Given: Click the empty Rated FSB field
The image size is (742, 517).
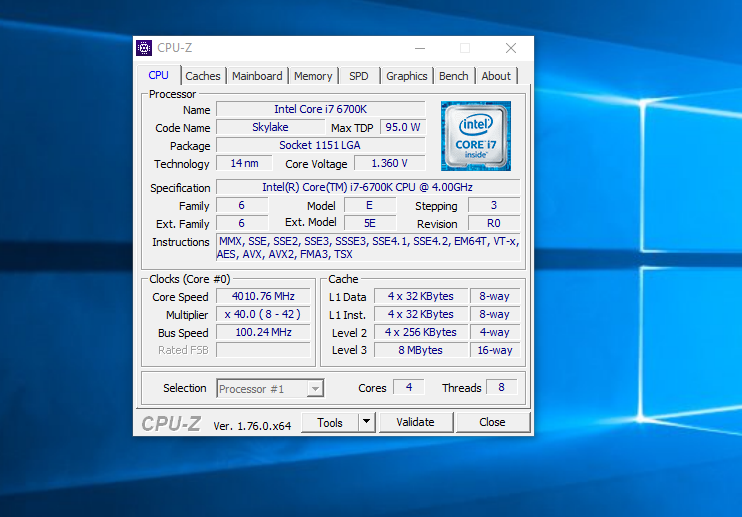Looking at the screenshot, I should pyautogui.click(x=263, y=350).
